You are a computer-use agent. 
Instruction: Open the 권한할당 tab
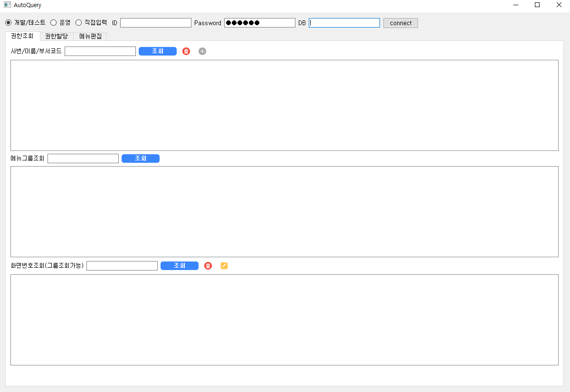57,36
